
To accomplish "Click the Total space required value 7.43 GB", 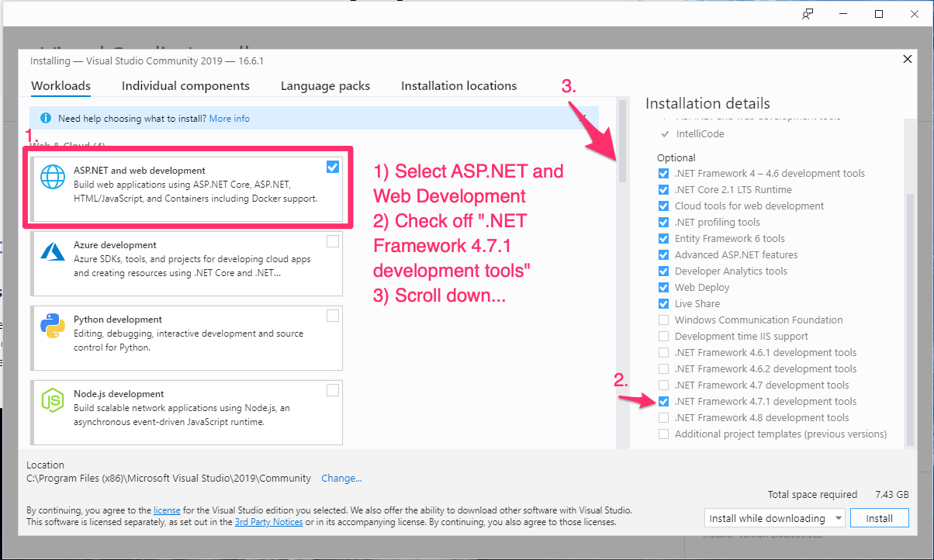I will 891,494.
